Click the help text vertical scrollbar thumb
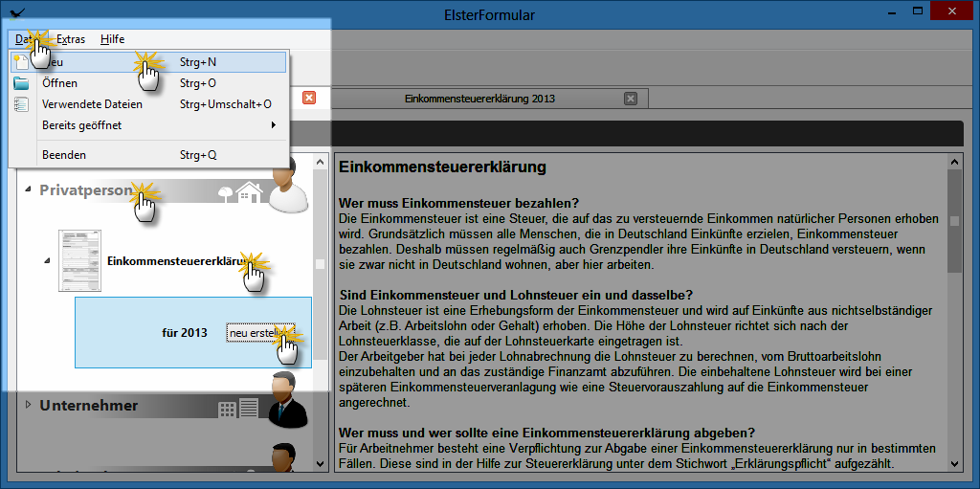 [954, 221]
